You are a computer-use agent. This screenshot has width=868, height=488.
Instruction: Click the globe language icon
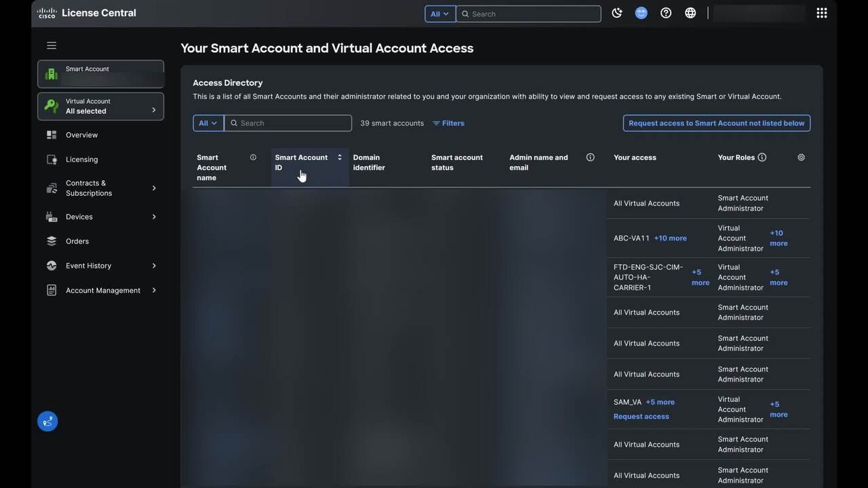point(690,13)
